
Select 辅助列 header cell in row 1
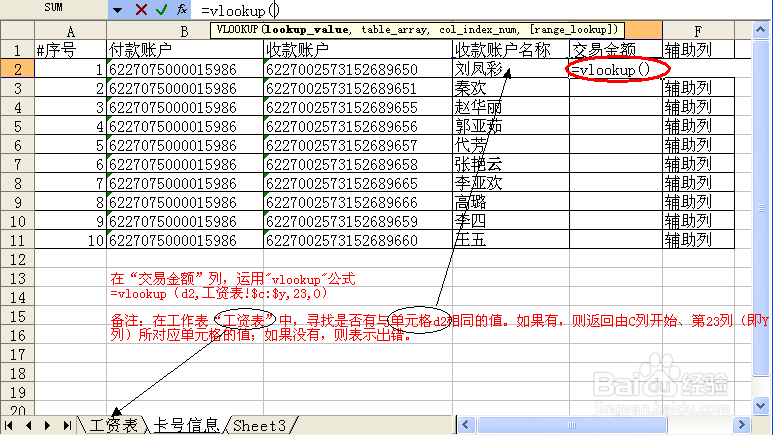pos(698,50)
